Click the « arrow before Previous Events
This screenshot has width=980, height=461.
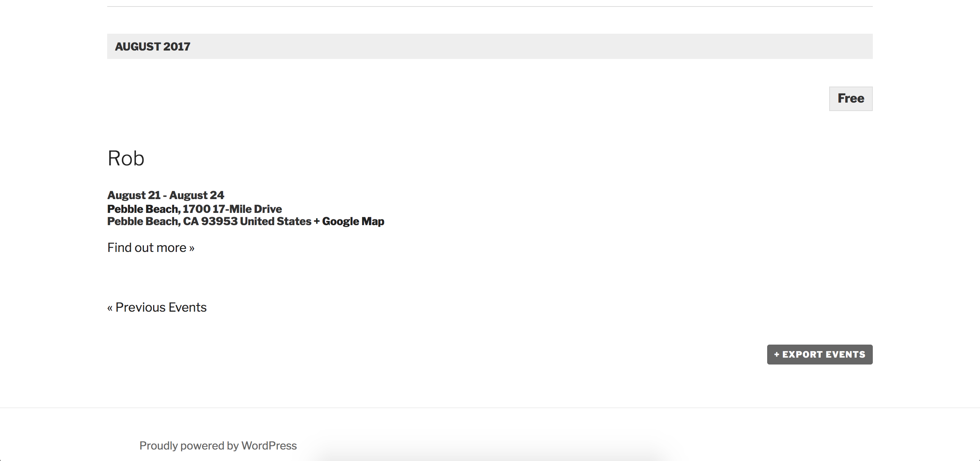click(x=110, y=308)
